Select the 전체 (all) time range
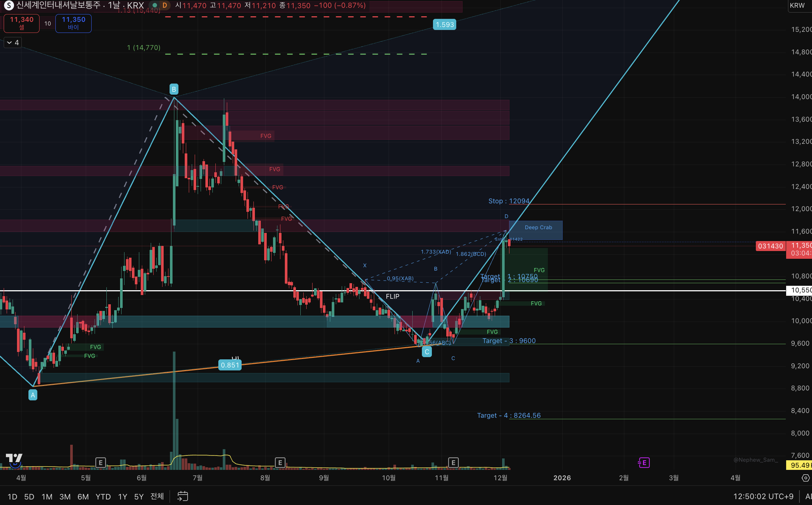The height and width of the screenshot is (505, 812). point(157,496)
